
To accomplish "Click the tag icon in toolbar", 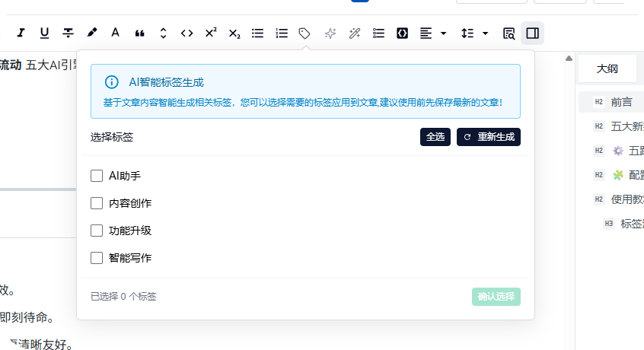I will [x=304, y=33].
